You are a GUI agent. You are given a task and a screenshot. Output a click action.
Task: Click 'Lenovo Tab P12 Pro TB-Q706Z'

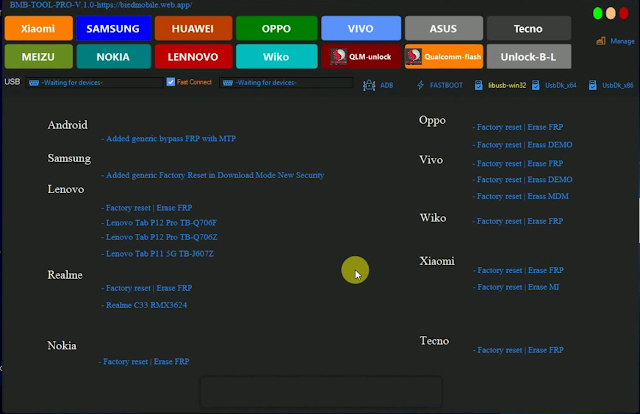click(160, 237)
